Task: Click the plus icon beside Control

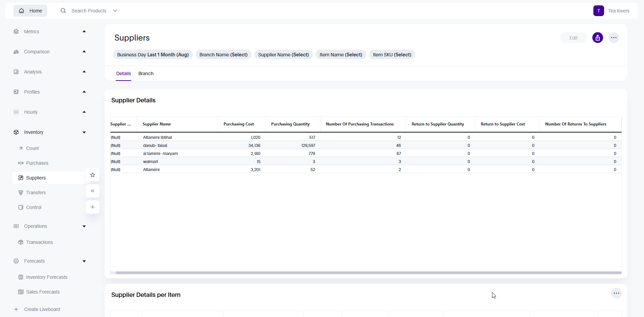Action: 93,207
